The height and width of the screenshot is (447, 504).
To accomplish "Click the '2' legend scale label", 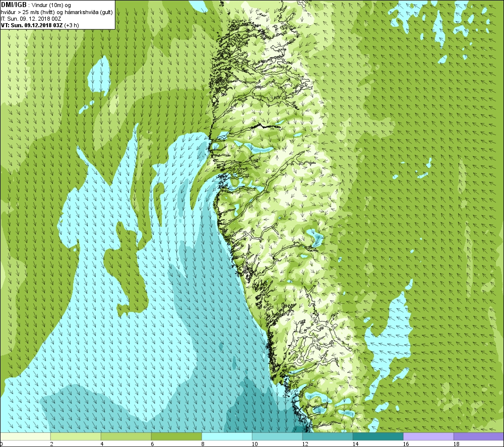I will pos(51,444).
